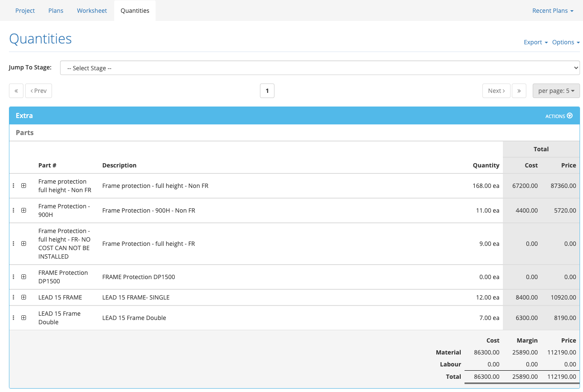The height and width of the screenshot is (392, 583).
Task: Click the Next page button
Action: [x=496, y=91]
